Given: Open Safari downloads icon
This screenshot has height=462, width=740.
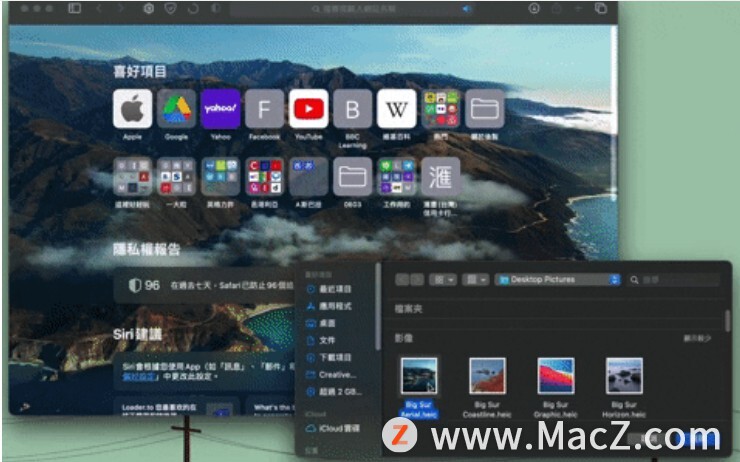Looking at the screenshot, I should coord(534,8).
